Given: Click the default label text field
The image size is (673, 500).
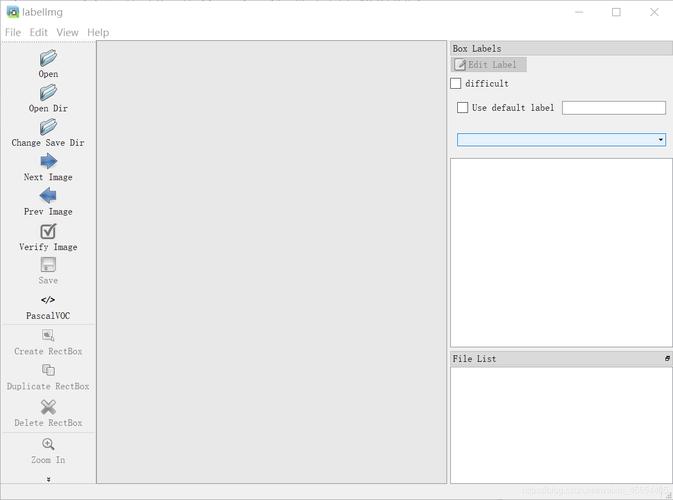Looking at the screenshot, I should 613,108.
